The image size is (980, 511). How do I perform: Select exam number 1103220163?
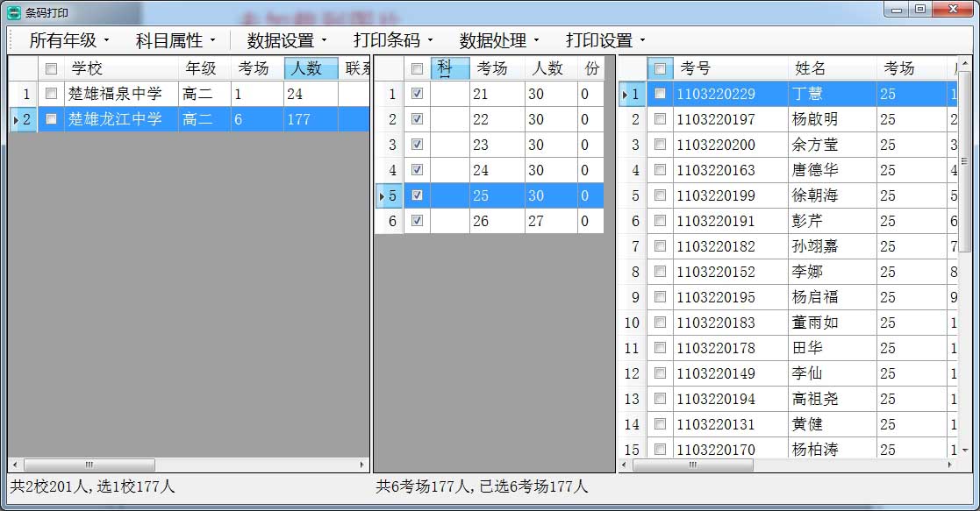pos(731,170)
